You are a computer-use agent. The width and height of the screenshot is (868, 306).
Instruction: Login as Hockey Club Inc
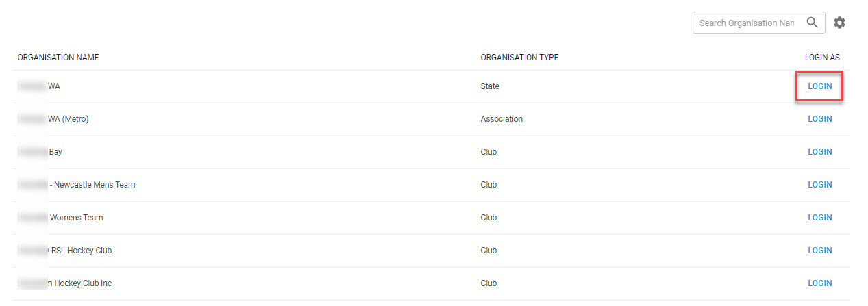(819, 283)
